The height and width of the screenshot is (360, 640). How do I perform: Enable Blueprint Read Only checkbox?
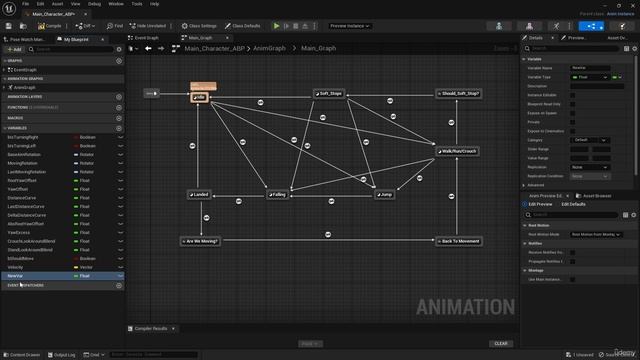coord(573,104)
